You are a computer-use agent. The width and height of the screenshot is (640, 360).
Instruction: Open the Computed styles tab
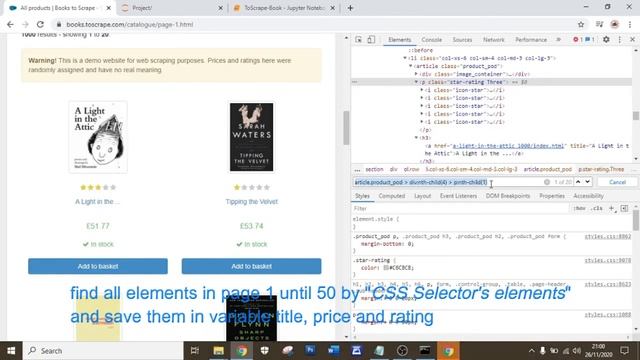pos(391,196)
